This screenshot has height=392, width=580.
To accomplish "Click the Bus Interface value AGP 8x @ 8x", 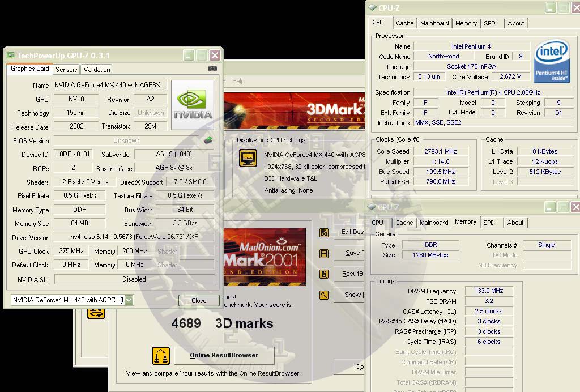I will (x=174, y=168).
